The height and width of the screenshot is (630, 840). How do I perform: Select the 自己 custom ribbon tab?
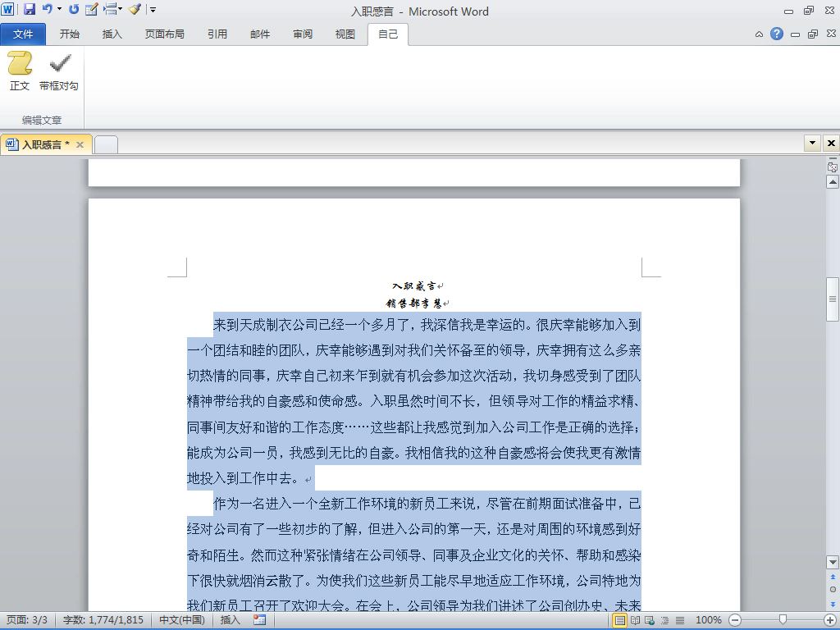388,34
